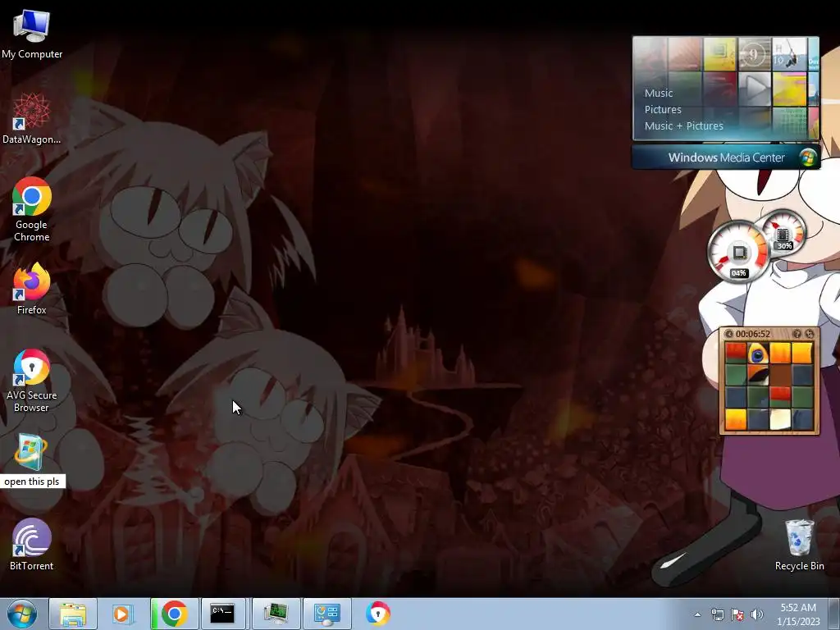Open the network tray icon
This screenshot has width=840, height=630.
(717, 614)
